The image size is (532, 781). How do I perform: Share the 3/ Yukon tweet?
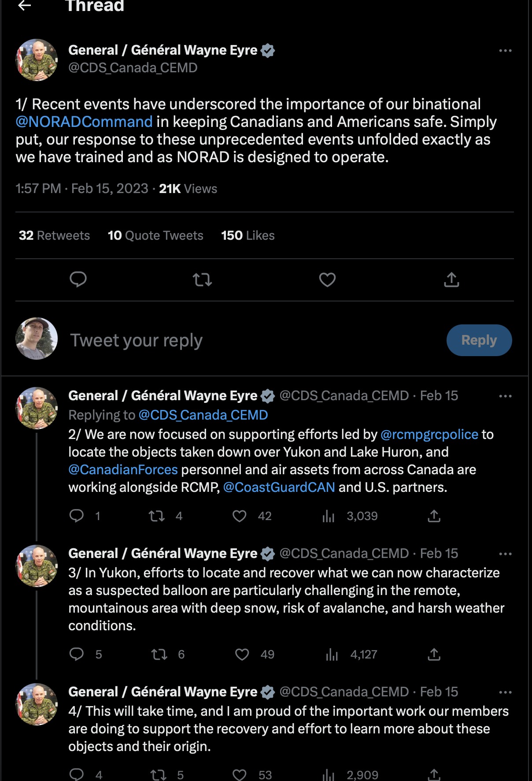click(434, 655)
